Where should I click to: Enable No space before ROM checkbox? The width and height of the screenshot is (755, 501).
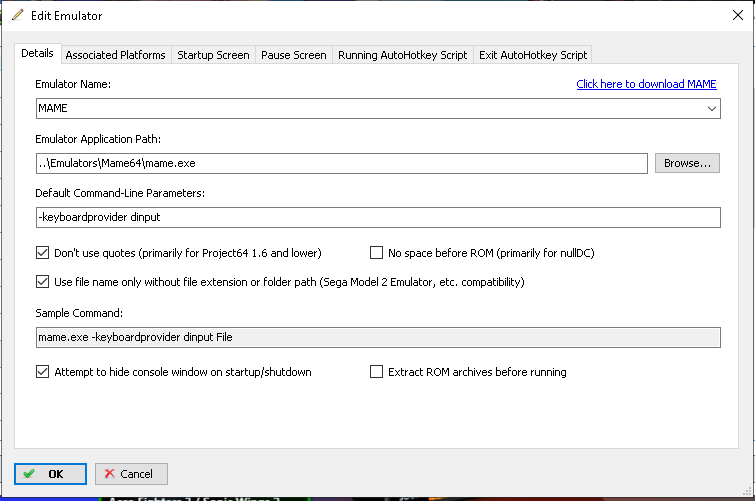coord(377,252)
